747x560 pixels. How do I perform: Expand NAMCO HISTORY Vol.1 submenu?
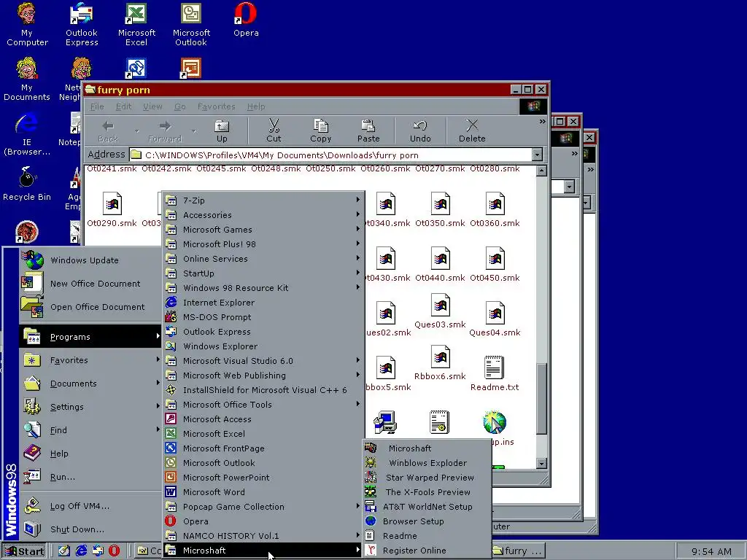pyautogui.click(x=263, y=536)
